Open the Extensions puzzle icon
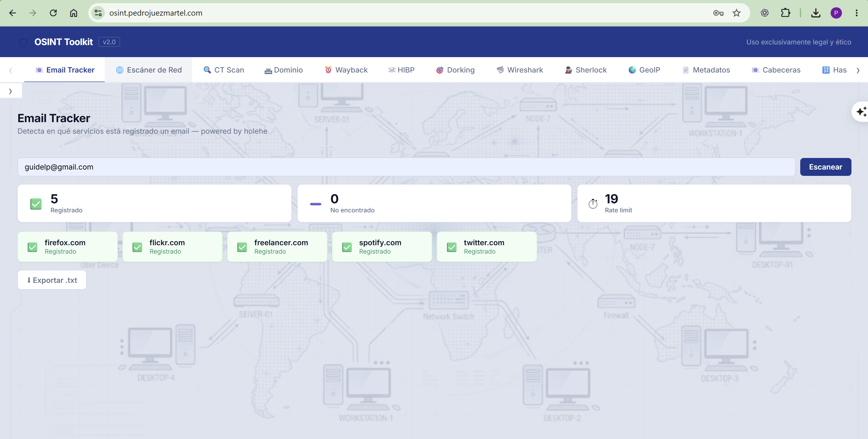 786,13
